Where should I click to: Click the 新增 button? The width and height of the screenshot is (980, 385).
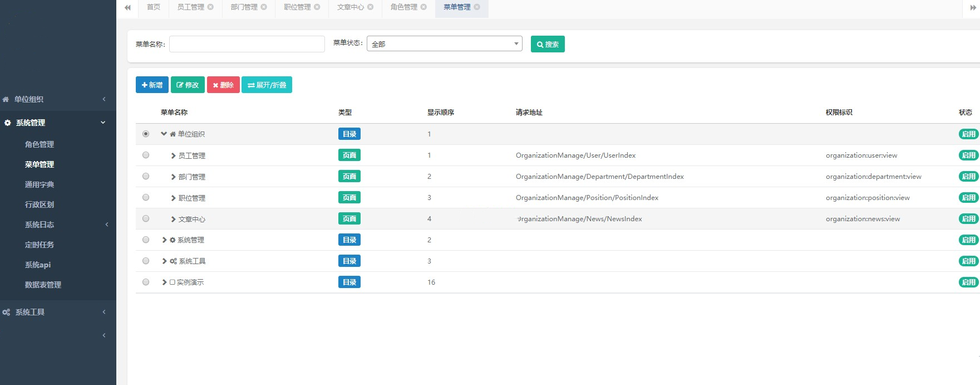(x=152, y=85)
